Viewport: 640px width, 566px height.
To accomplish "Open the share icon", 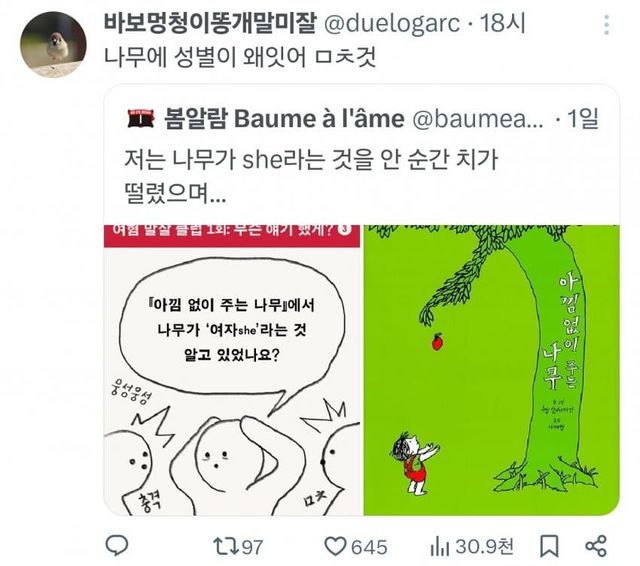I will [596, 546].
